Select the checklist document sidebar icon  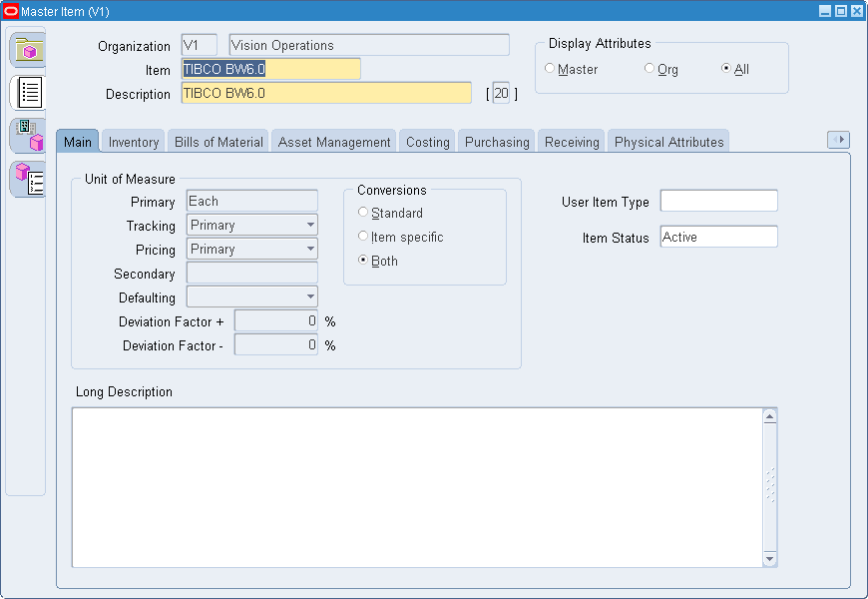(x=28, y=93)
